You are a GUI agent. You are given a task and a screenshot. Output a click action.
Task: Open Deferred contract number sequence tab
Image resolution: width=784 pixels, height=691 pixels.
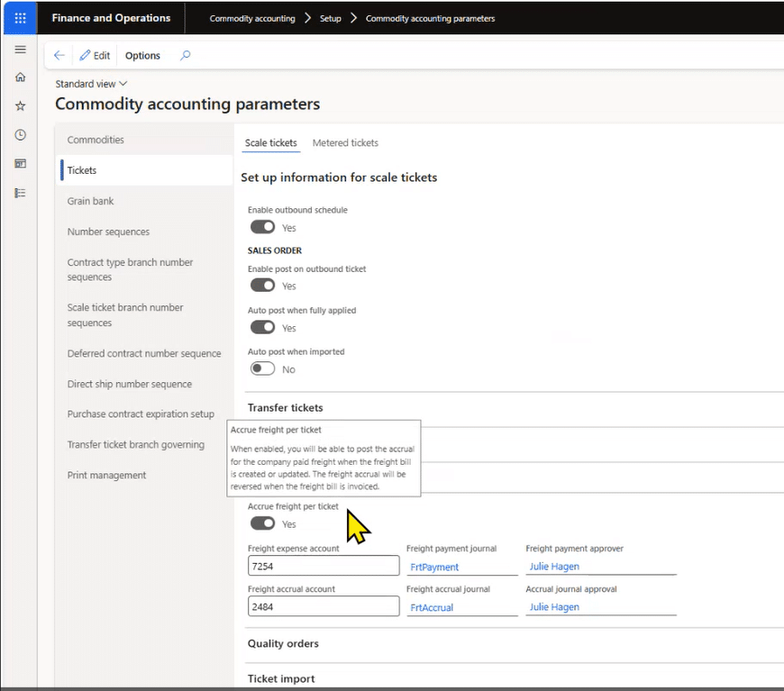(x=144, y=353)
